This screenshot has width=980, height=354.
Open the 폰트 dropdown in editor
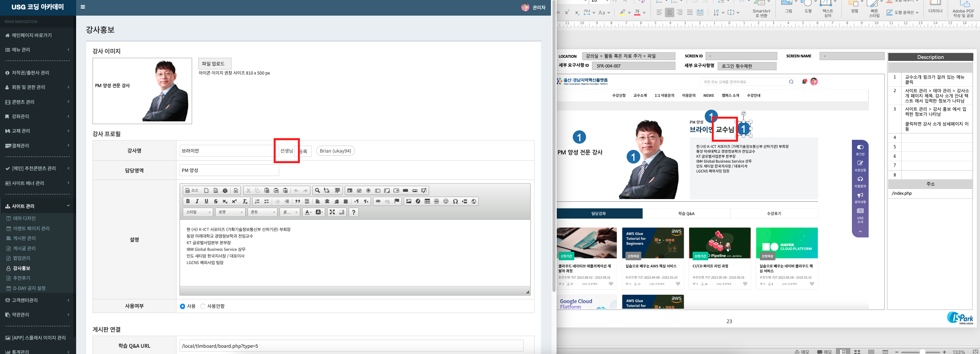tap(263, 212)
